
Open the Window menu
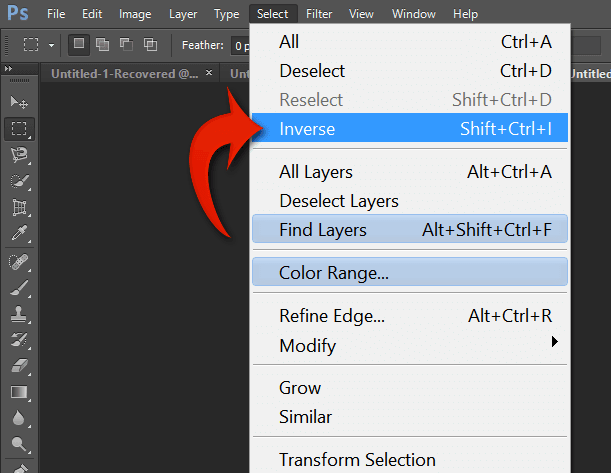pyautogui.click(x=414, y=14)
